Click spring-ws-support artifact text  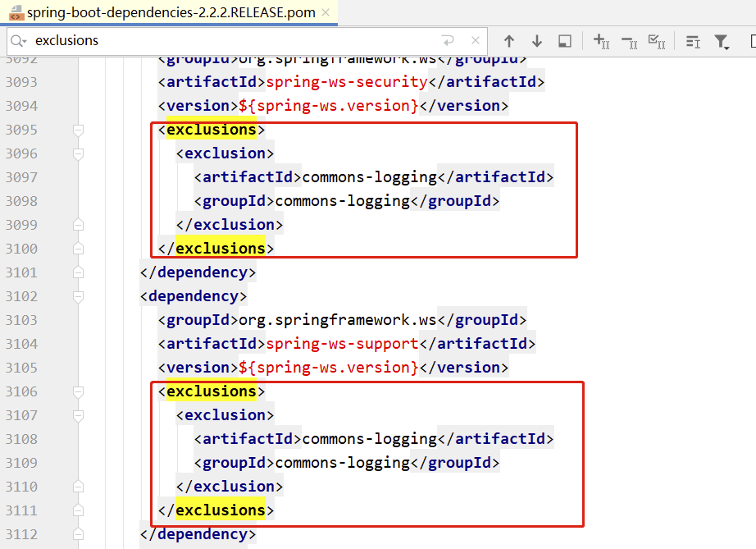[x=342, y=344]
